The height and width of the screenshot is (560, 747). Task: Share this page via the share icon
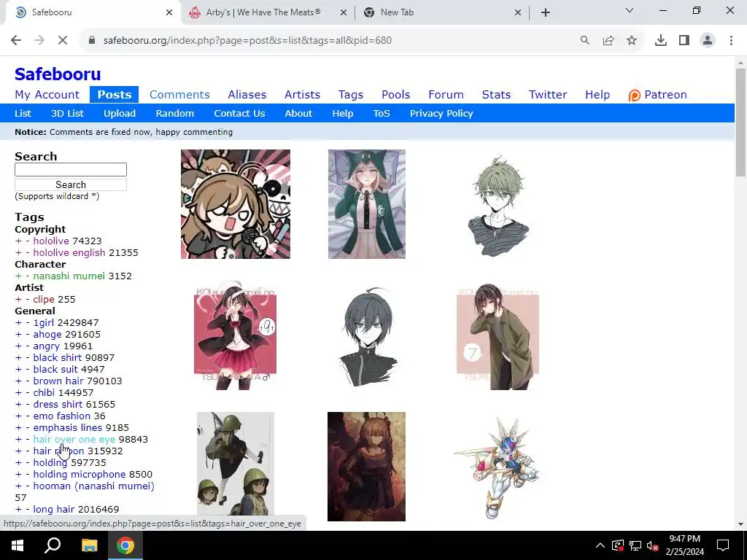[608, 41]
